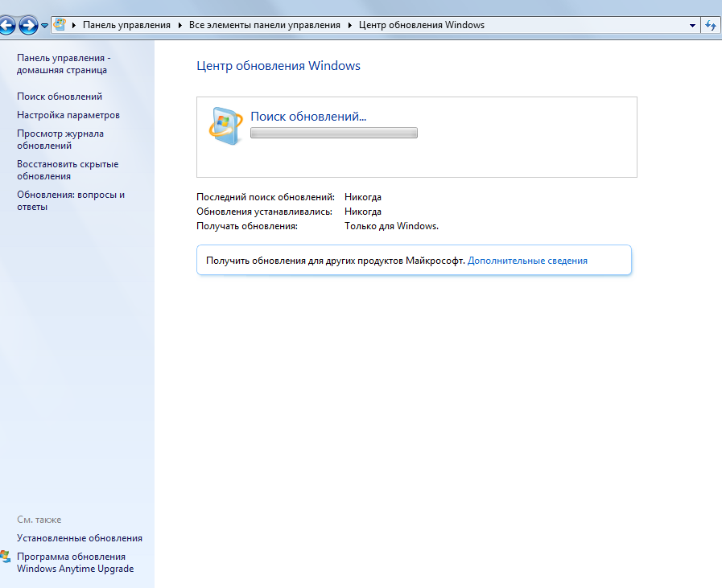
Task: Open recent pages dropdown next to navigation arrows
Action: [x=44, y=26]
